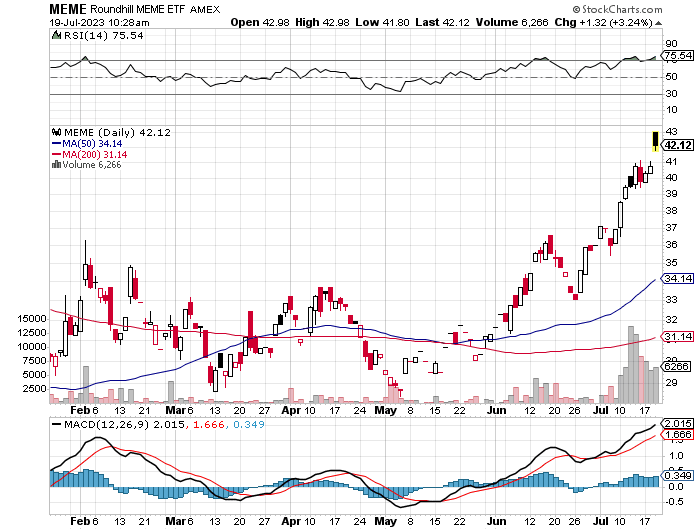The height and width of the screenshot is (530, 700).
Task: Click the Open 42.98 value
Action: (x=260, y=22)
